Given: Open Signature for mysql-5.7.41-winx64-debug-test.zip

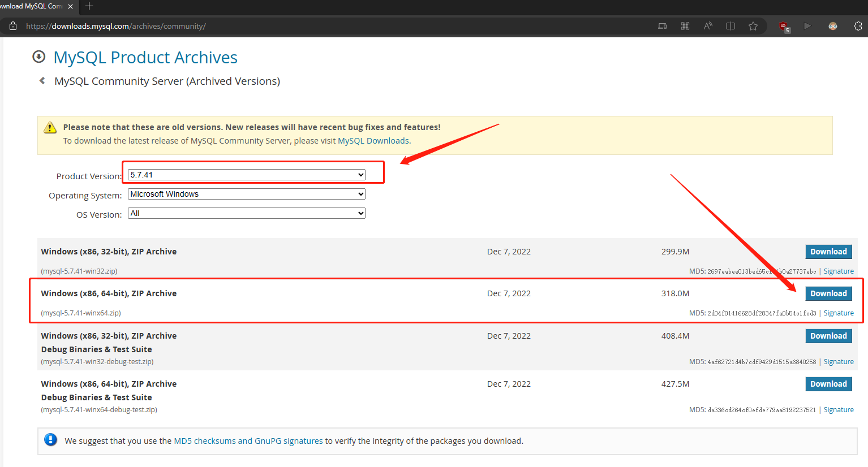Looking at the screenshot, I should (x=839, y=410).
